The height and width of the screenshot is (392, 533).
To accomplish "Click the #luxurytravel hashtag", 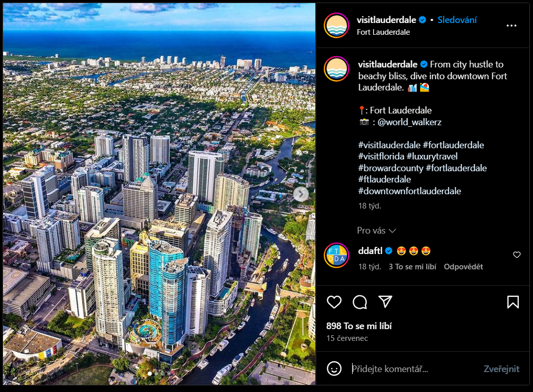I will click(x=432, y=156).
